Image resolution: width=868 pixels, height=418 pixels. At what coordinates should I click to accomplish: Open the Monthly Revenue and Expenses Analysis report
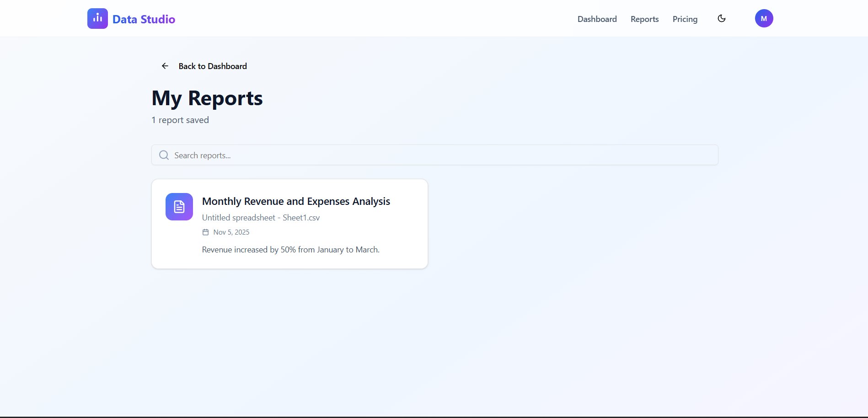[296, 201]
